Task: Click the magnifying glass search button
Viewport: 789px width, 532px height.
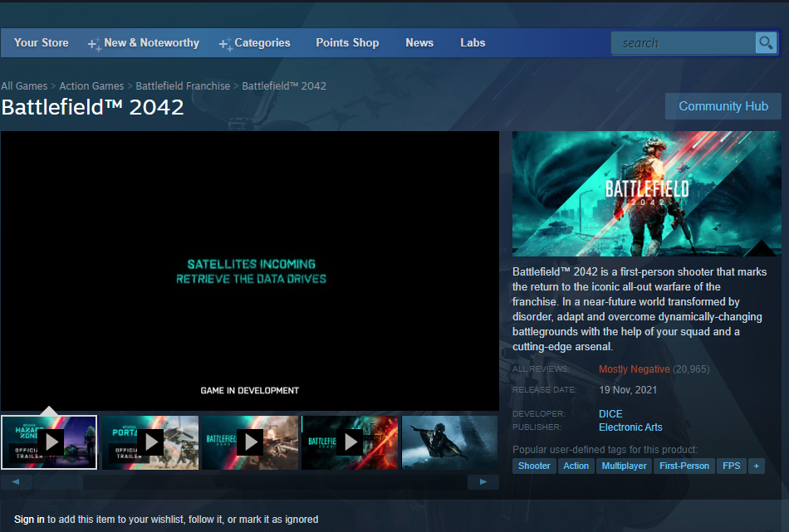Action: tap(766, 42)
